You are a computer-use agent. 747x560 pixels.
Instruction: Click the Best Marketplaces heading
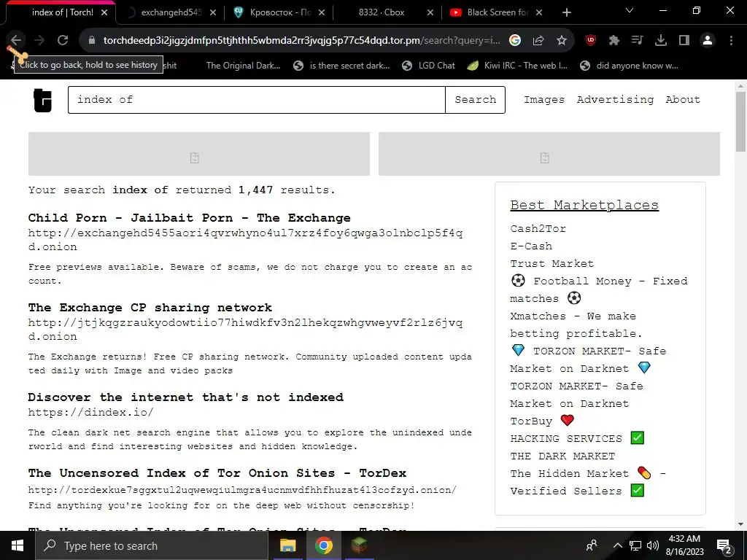point(584,205)
